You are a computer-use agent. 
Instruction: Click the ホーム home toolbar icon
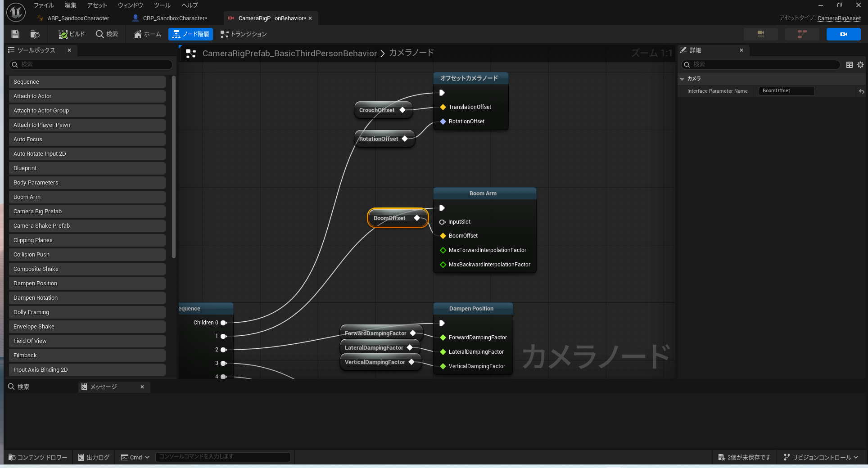tap(148, 34)
